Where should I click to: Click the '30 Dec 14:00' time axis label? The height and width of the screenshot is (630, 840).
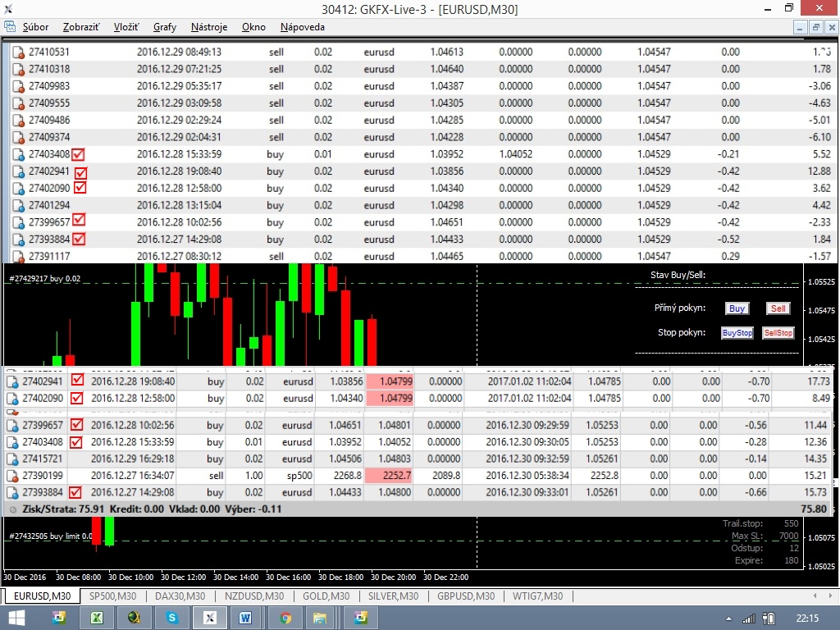tap(235, 577)
